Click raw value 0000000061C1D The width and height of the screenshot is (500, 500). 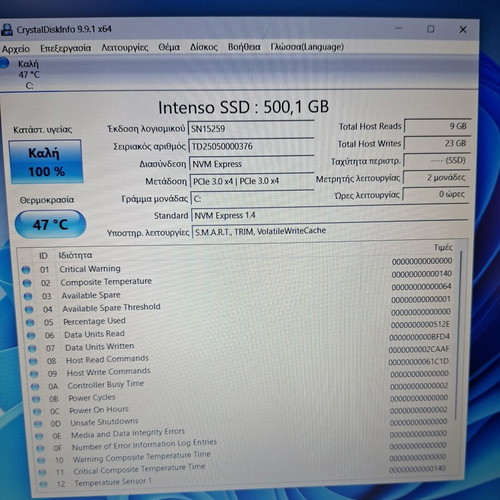tap(419, 362)
